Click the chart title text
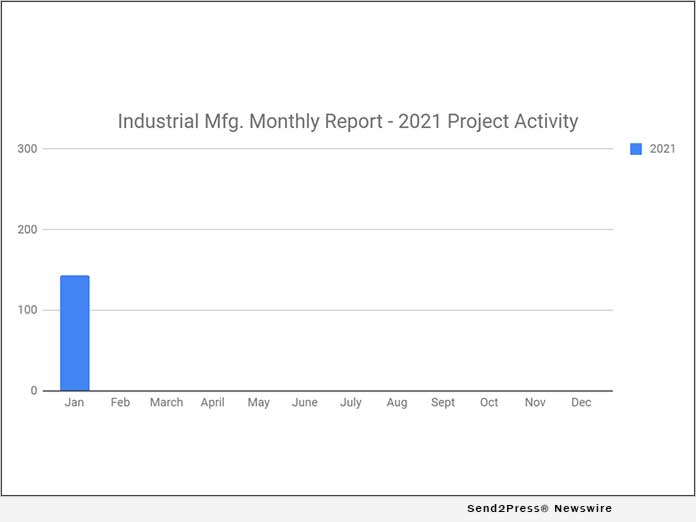The image size is (696, 522). point(348,121)
